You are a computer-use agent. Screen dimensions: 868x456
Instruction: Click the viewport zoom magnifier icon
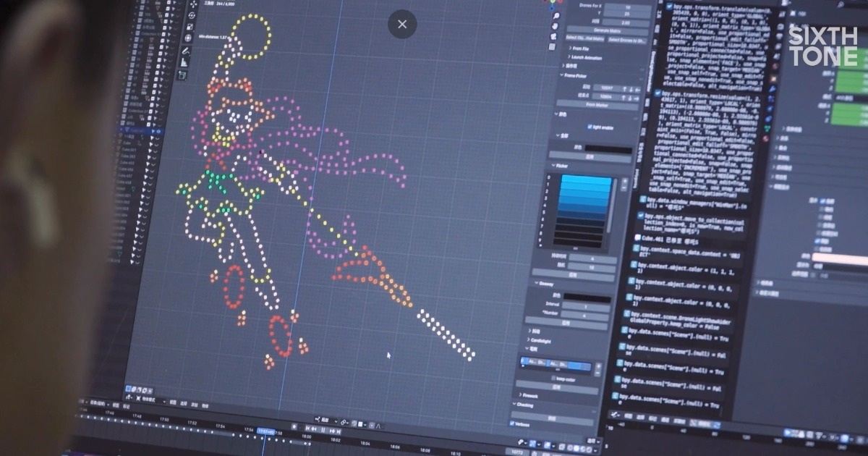(556, 15)
